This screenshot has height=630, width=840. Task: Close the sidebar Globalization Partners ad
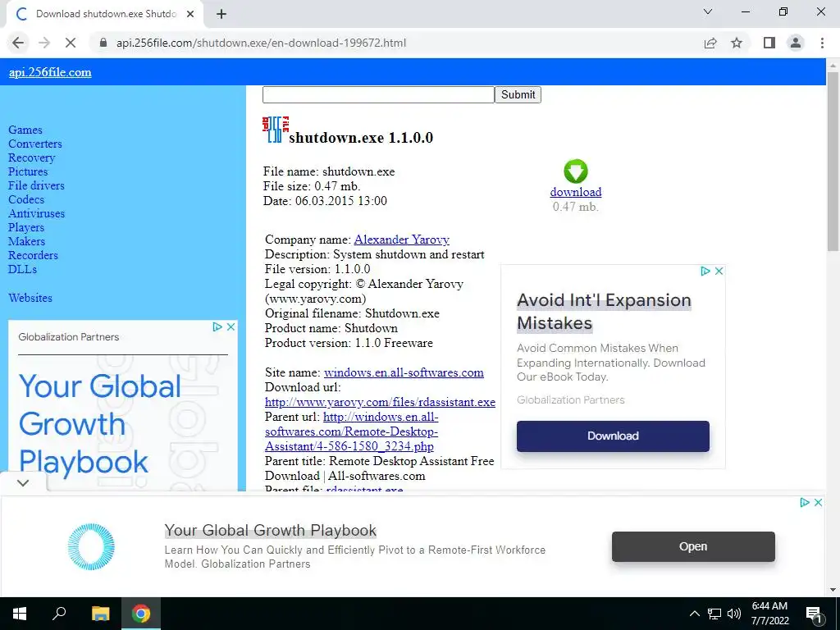tap(231, 326)
